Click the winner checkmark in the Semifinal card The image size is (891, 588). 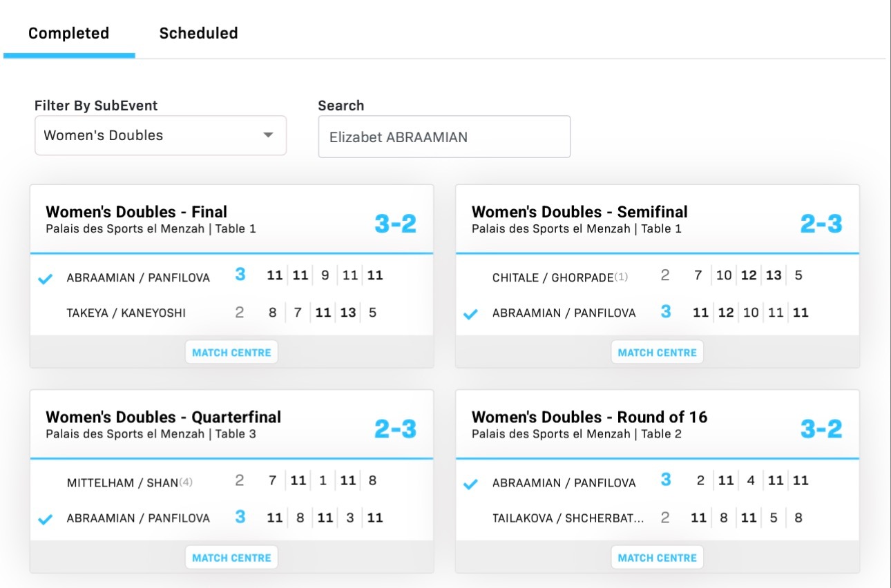point(471,315)
